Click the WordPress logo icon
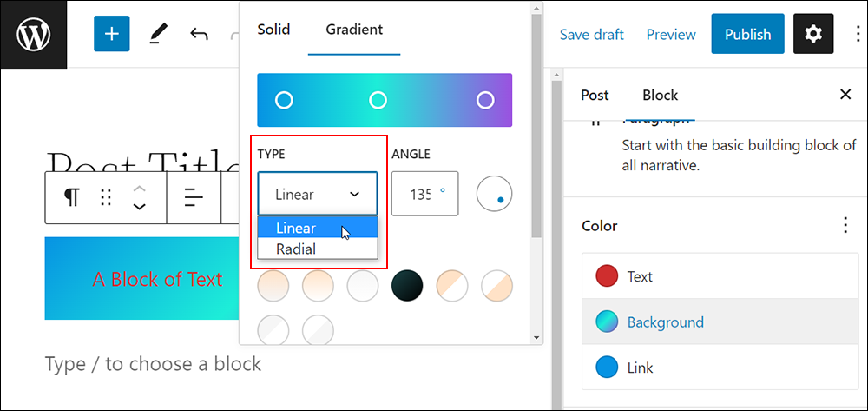868x411 pixels. click(x=33, y=35)
